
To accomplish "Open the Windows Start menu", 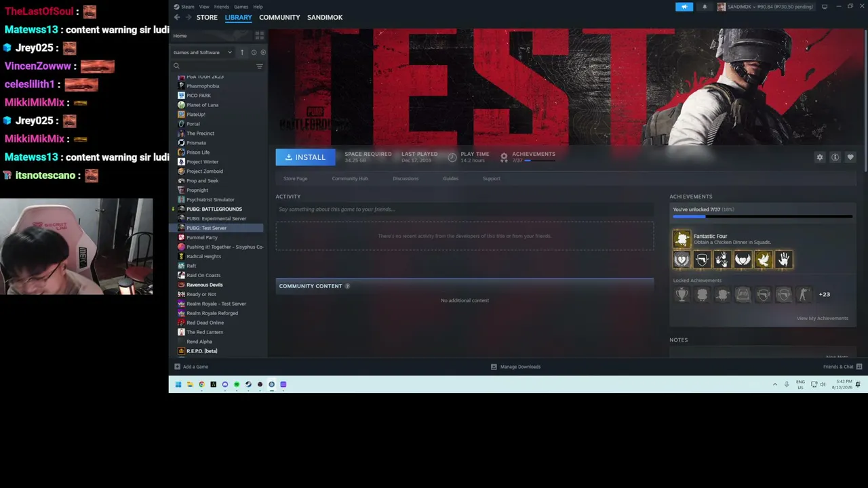I will (178, 384).
